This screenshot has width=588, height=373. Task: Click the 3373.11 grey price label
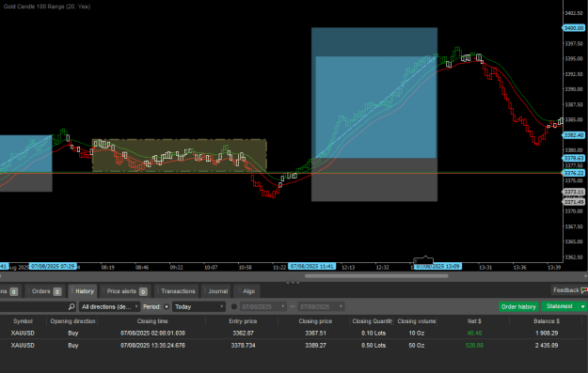(x=574, y=192)
